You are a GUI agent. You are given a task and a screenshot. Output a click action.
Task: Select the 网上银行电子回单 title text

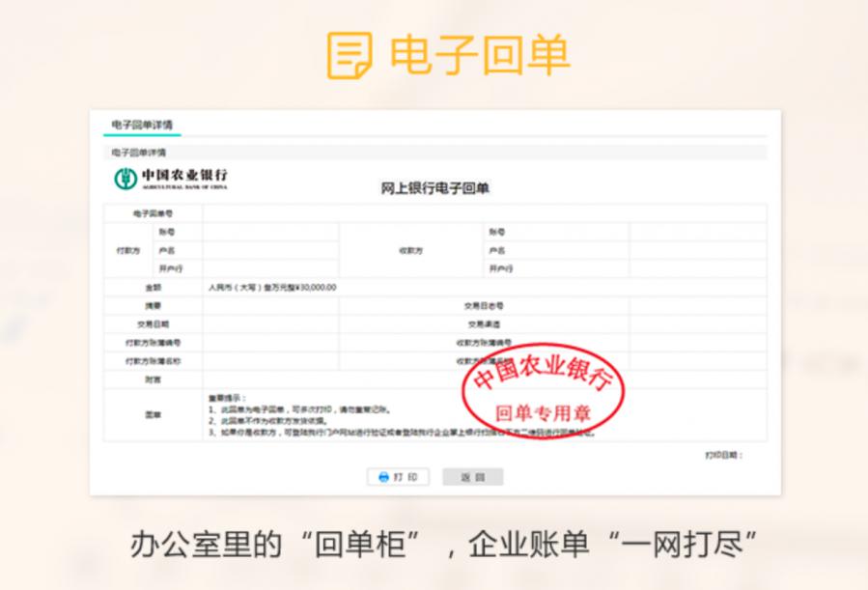click(435, 188)
